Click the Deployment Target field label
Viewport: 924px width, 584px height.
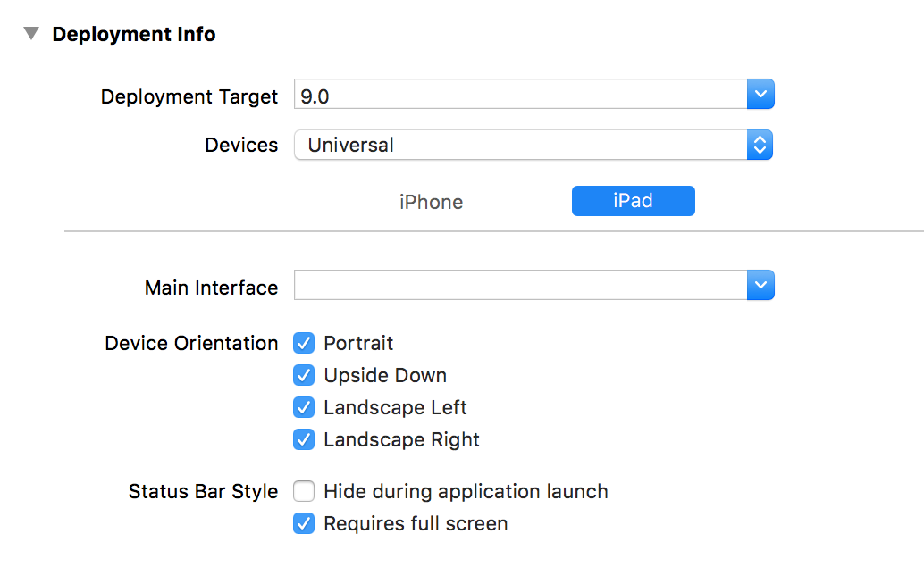point(189,96)
